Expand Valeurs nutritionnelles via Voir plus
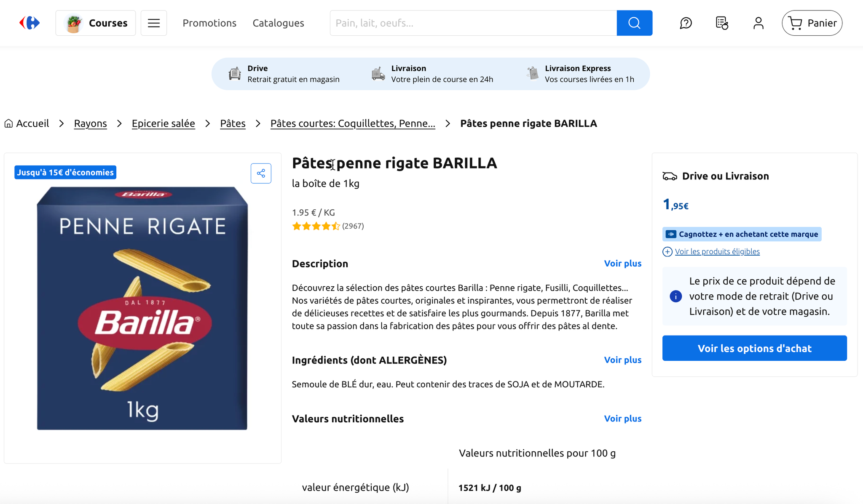Viewport: 863px width, 504px height. (x=622, y=419)
